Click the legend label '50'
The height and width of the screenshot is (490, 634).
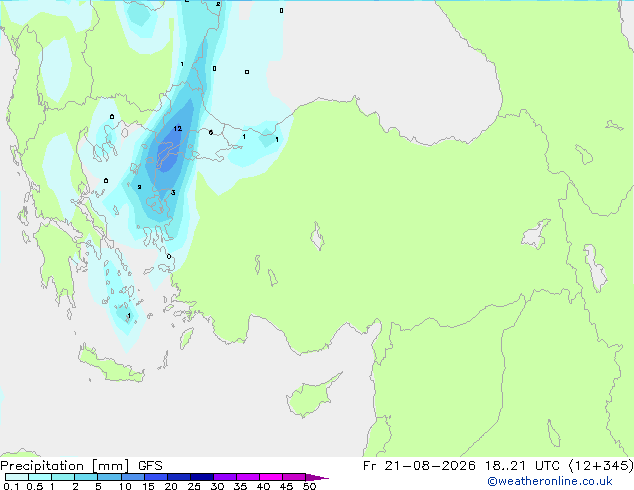pyautogui.click(x=309, y=486)
